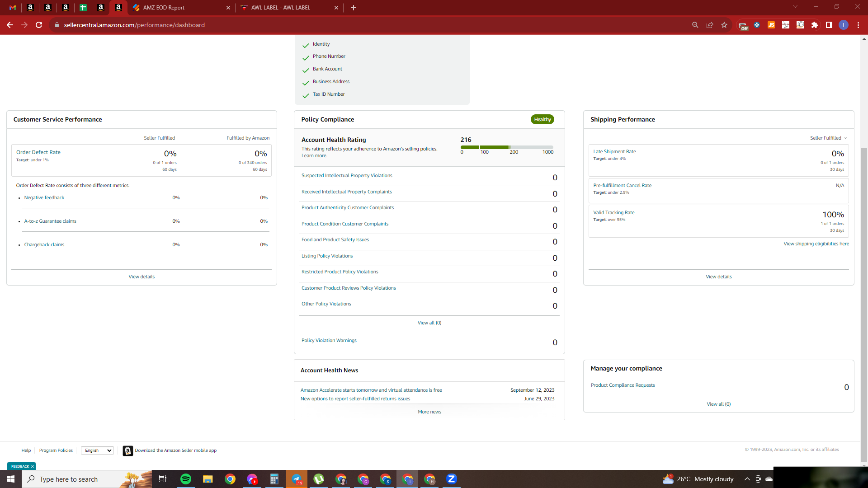Image resolution: width=868 pixels, height=488 pixels.
Task: Open the Late Shipment Rate link
Action: click(614, 151)
